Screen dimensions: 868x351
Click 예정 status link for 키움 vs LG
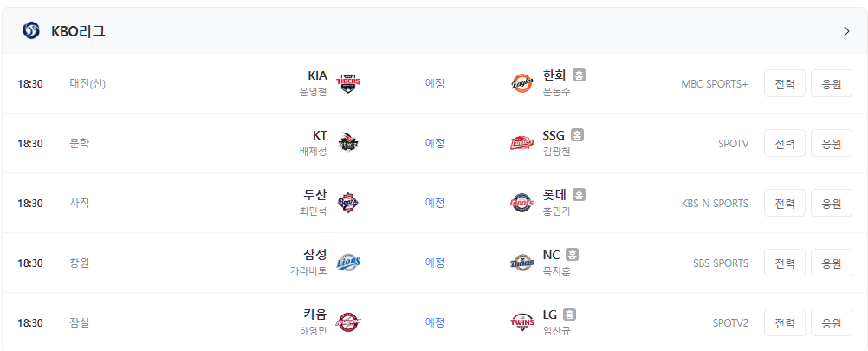pyautogui.click(x=435, y=322)
